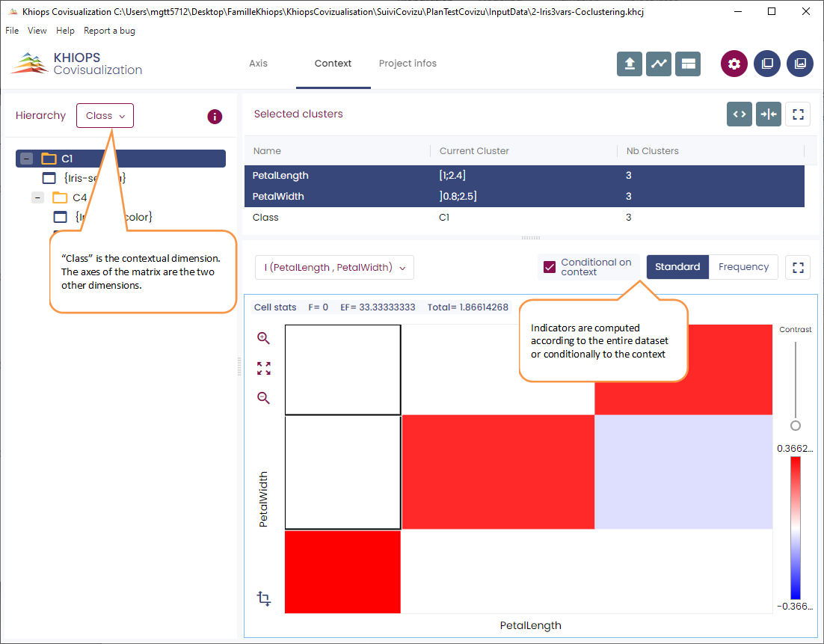824x644 pixels.
Task: Open the Report a bug menu
Action: click(109, 31)
